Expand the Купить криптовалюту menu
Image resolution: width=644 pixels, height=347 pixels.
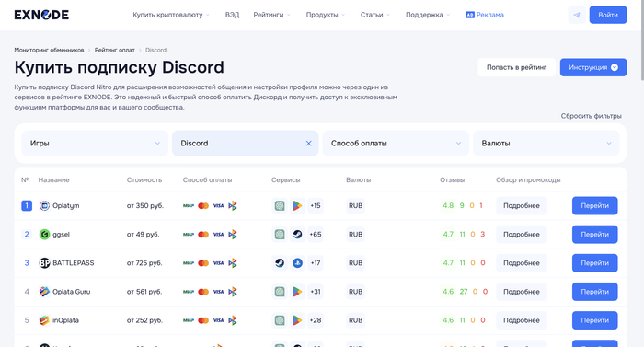point(171,15)
